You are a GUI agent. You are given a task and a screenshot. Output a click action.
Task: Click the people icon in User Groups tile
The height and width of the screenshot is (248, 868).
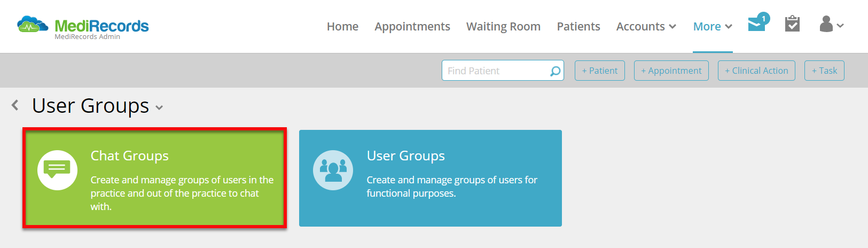pyautogui.click(x=333, y=170)
